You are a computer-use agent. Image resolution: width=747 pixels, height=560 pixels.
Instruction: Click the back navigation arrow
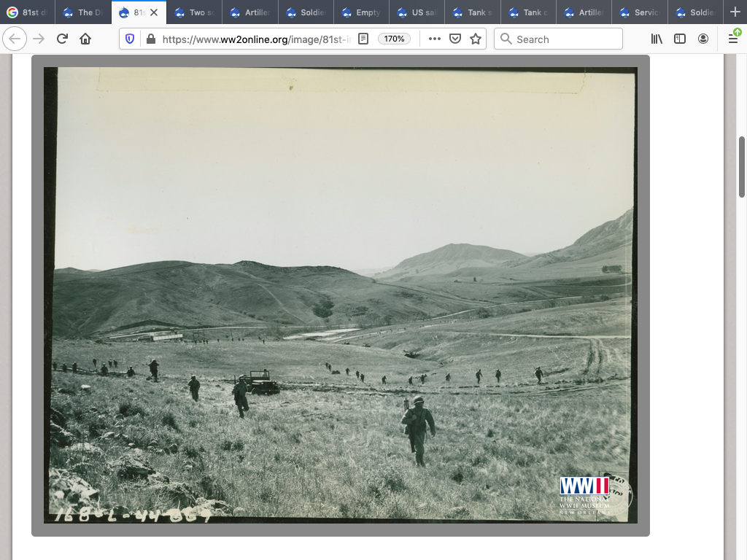tap(15, 39)
